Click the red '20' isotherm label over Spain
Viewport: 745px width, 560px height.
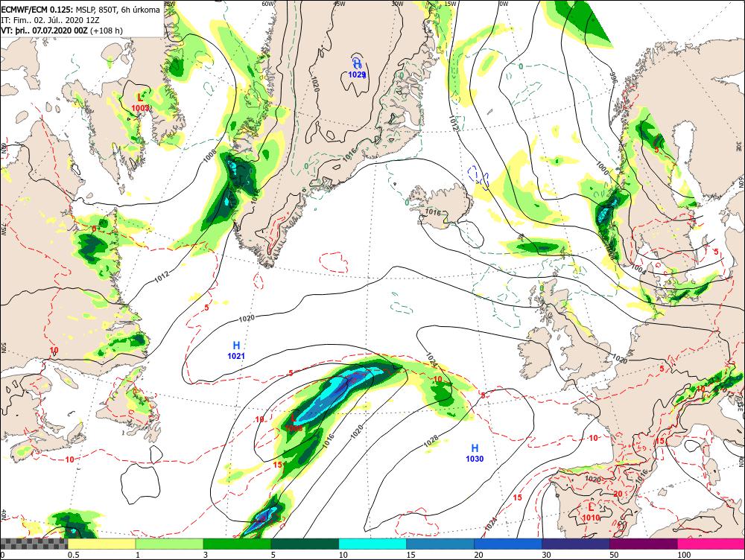(x=618, y=494)
